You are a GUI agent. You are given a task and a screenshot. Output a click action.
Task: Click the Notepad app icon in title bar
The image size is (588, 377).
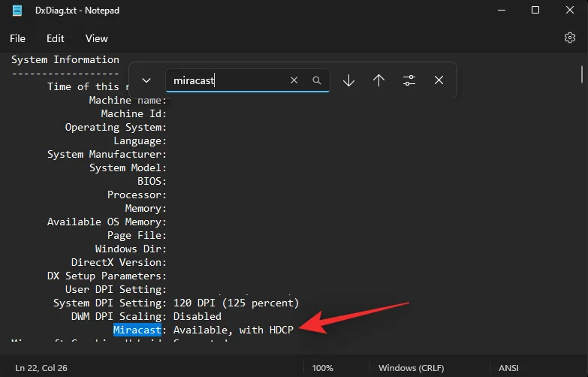[x=17, y=10]
